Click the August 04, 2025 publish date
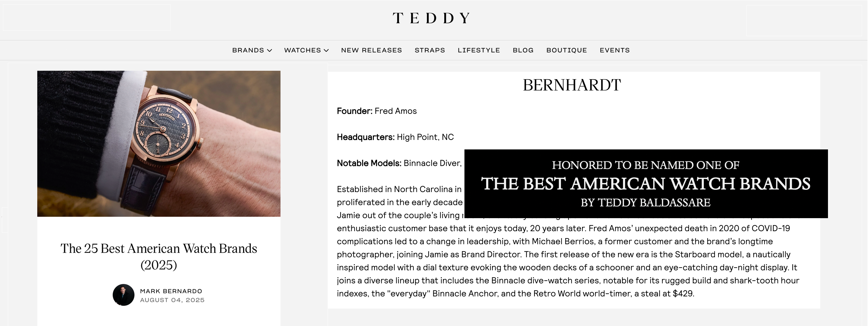This screenshot has height=326, width=868. coord(172,300)
